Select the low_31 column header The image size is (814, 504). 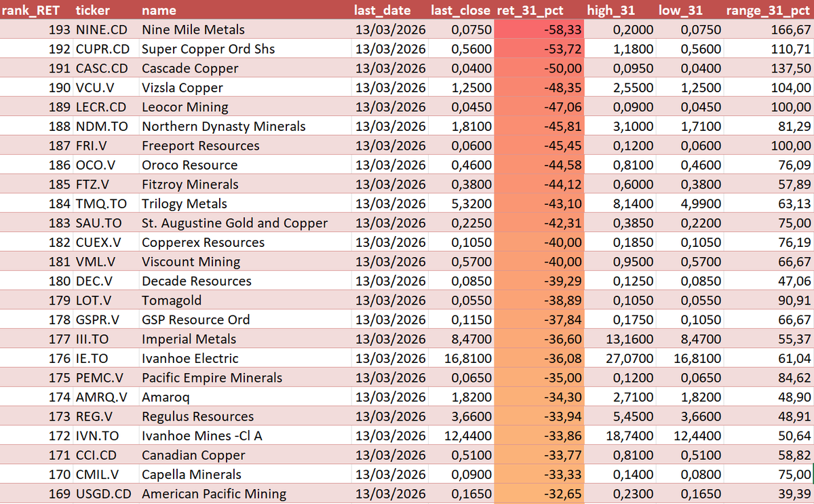690,10
